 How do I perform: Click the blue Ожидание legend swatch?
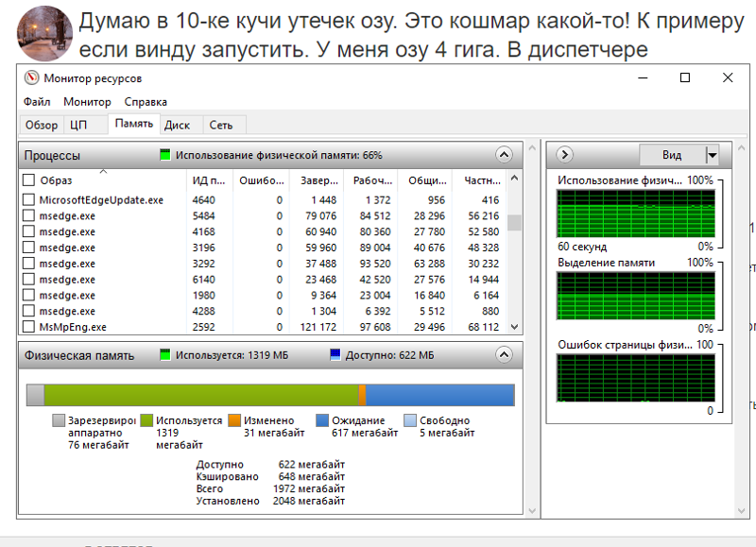322,421
